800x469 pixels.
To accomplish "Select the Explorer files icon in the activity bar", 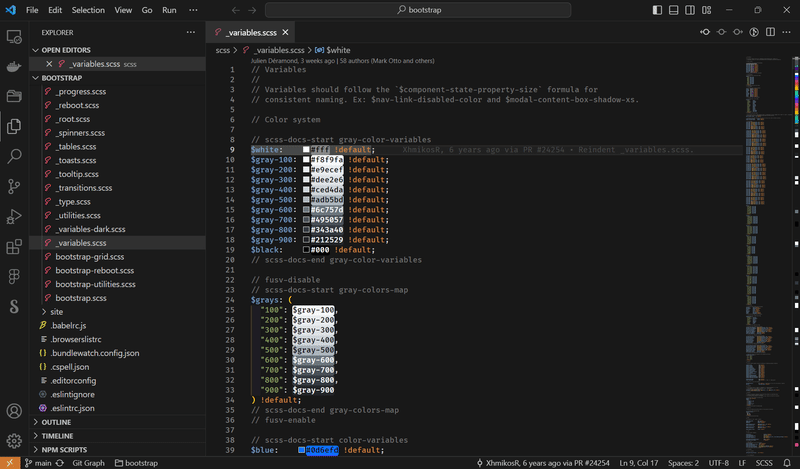I will [14, 126].
